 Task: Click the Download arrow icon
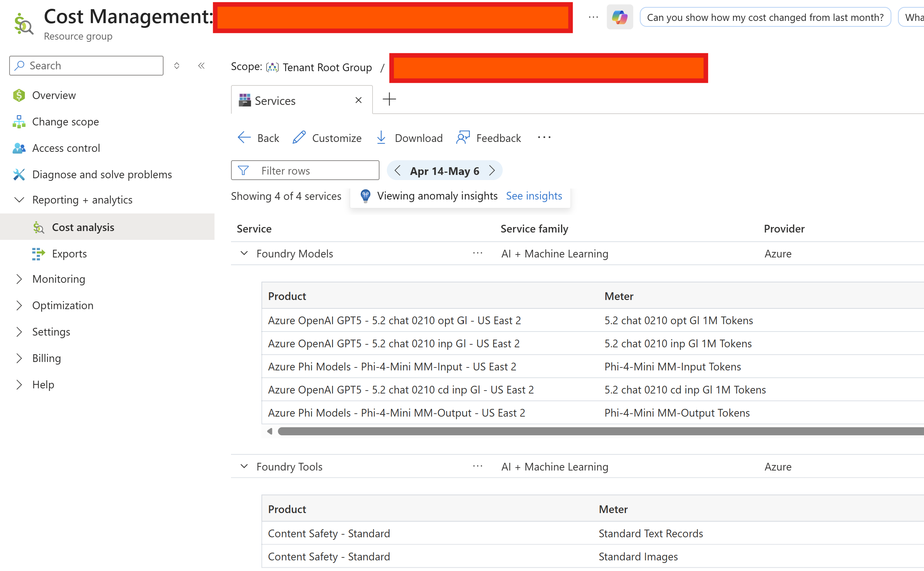tap(381, 138)
